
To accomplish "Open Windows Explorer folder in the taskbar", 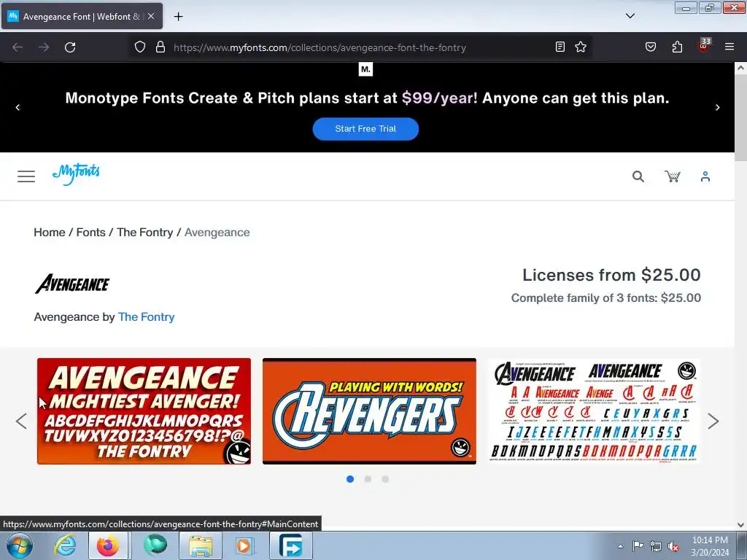I will pyautogui.click(x=201, y=545).
